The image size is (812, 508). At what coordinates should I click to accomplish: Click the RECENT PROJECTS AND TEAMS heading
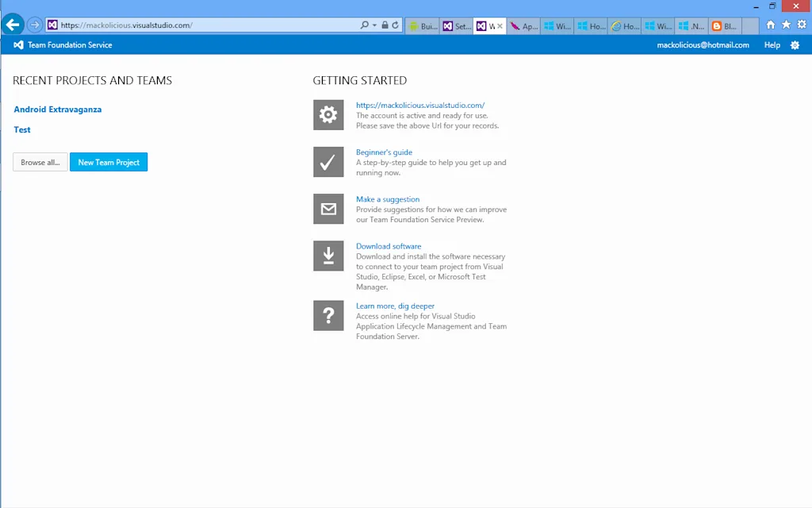[92, 80]
